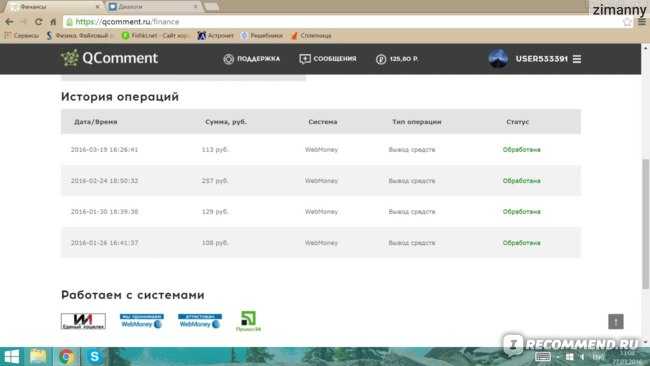Screen dimensions: 650x366
Task: Click the Тип операции column header
Action: [x=417, y=122]
